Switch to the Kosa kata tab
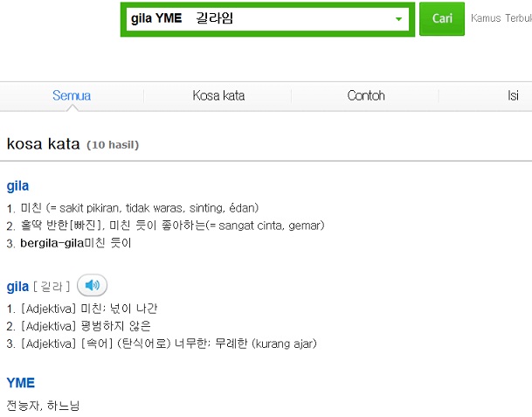 pyautogui.click(x=218, y=96)
